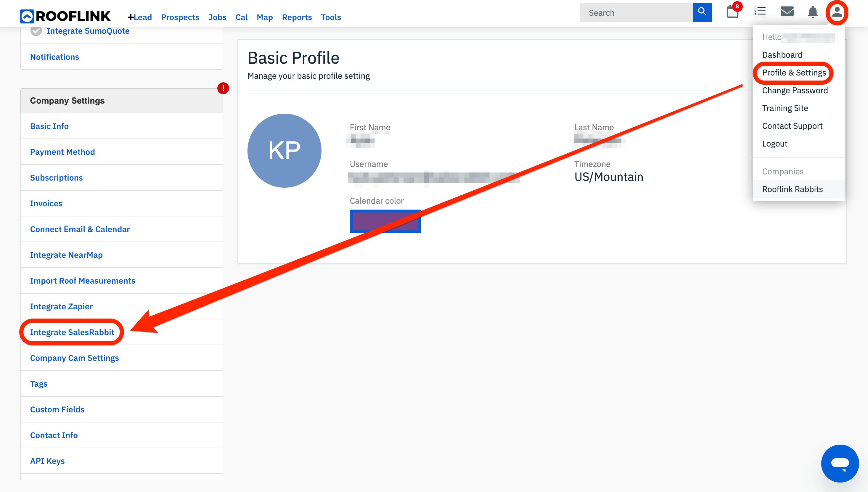The image size is (868, 492).
Task: Click the US/Mountain timezone value
Action: (x=608, y=177)
